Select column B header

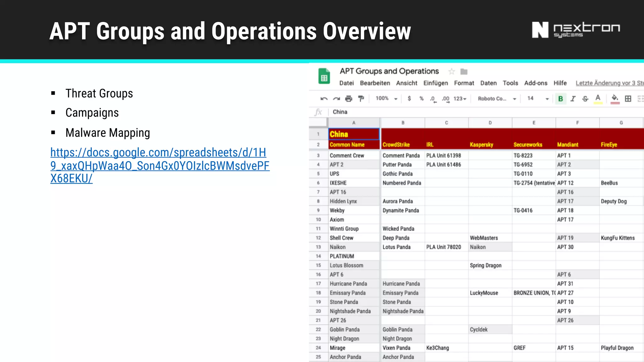(403, 123)
